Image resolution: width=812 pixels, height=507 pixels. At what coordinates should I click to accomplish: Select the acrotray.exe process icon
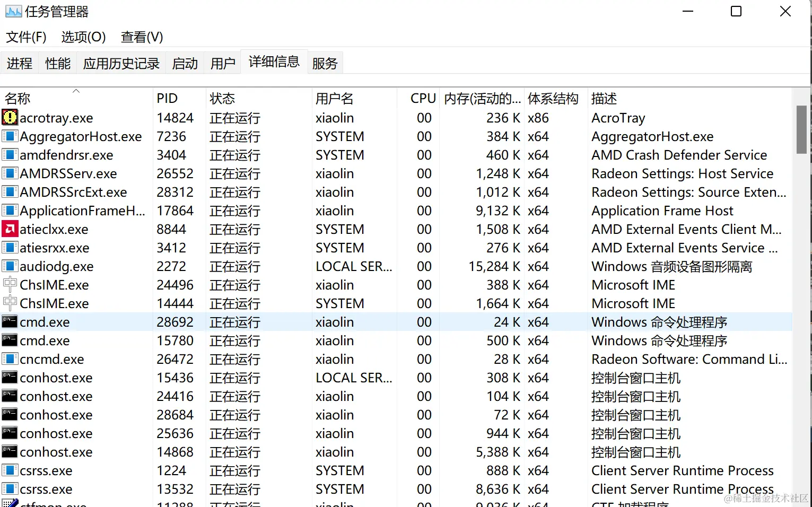click(10, 117)
